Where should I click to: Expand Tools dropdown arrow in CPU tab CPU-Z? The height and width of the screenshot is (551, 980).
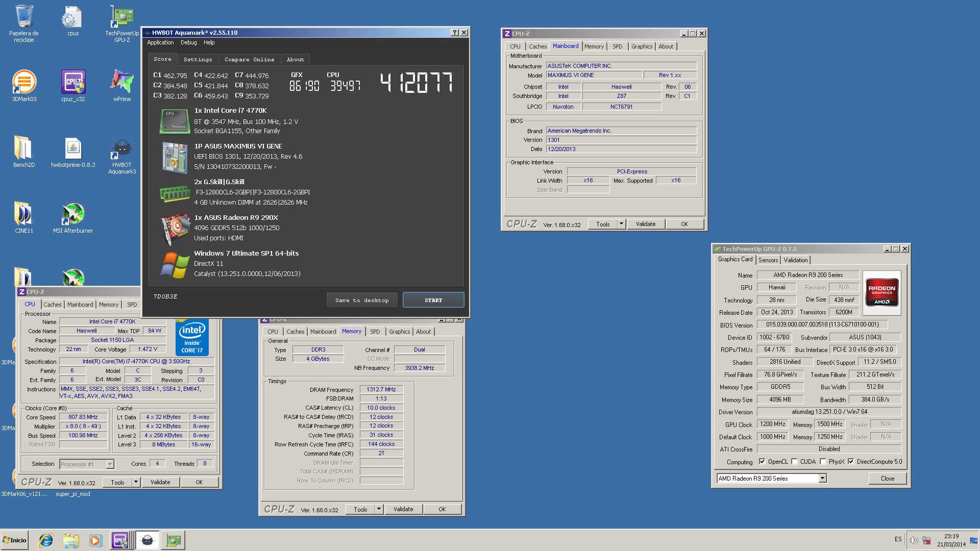136,482
